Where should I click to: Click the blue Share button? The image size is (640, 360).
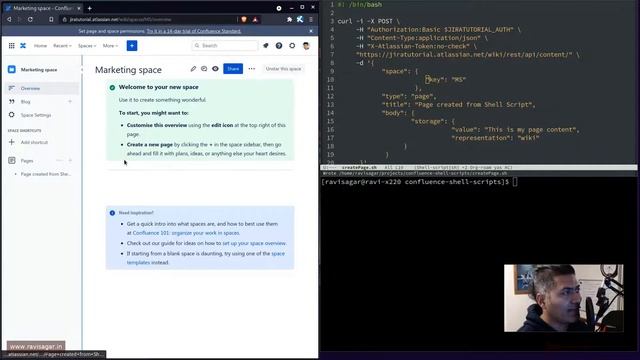point(233,69)
